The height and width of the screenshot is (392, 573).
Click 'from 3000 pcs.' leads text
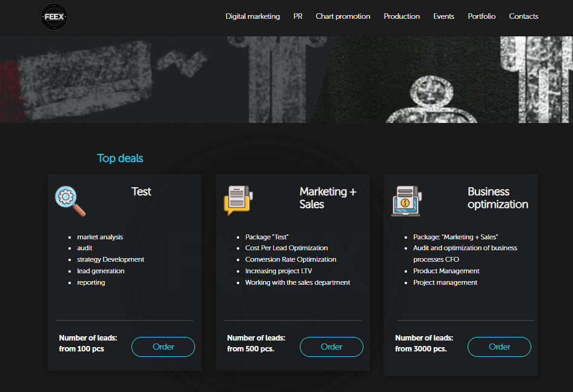click(420, 349)
